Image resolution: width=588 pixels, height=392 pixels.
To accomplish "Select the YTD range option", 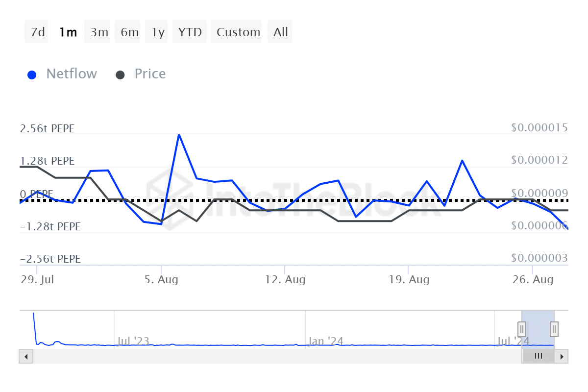I will click(x=190, y=32).
